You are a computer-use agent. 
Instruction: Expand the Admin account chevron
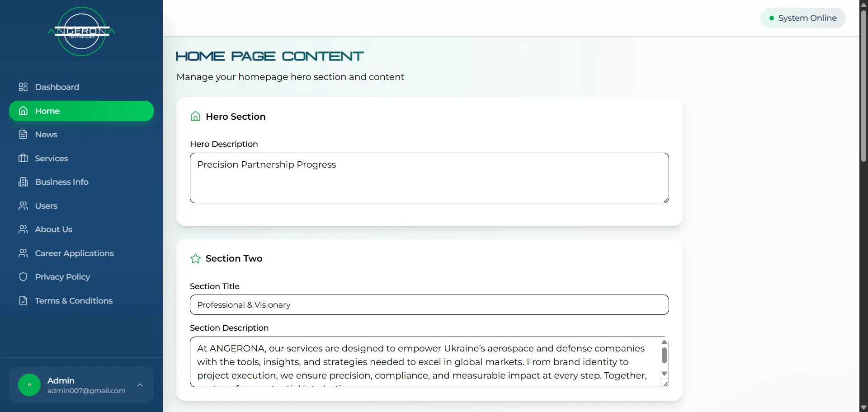pos(140,385)
